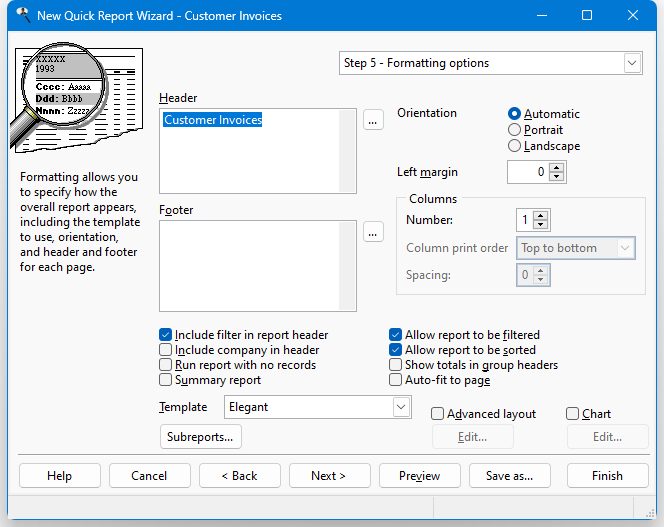Open the Step 5 Formatting options dropdown

click(x=490, y=63)
